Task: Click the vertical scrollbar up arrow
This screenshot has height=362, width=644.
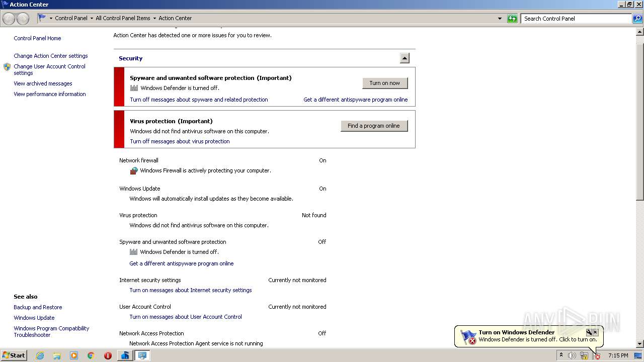Action: pos(640,32)
